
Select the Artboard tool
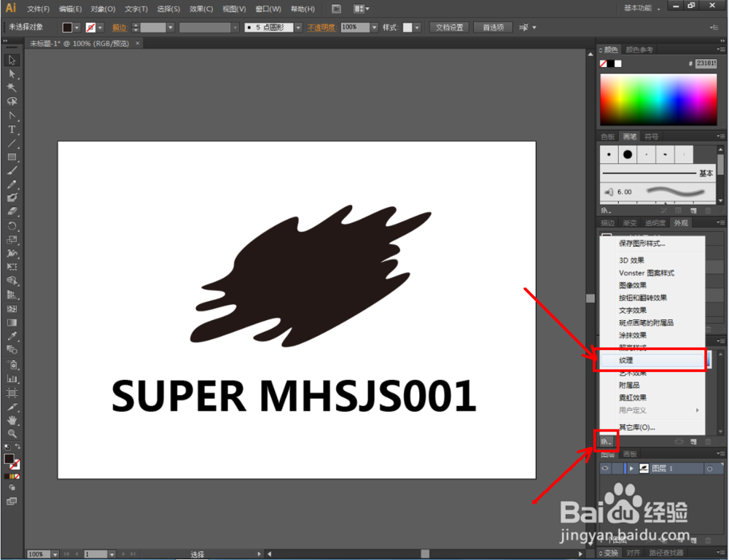[x=12, y=393]
